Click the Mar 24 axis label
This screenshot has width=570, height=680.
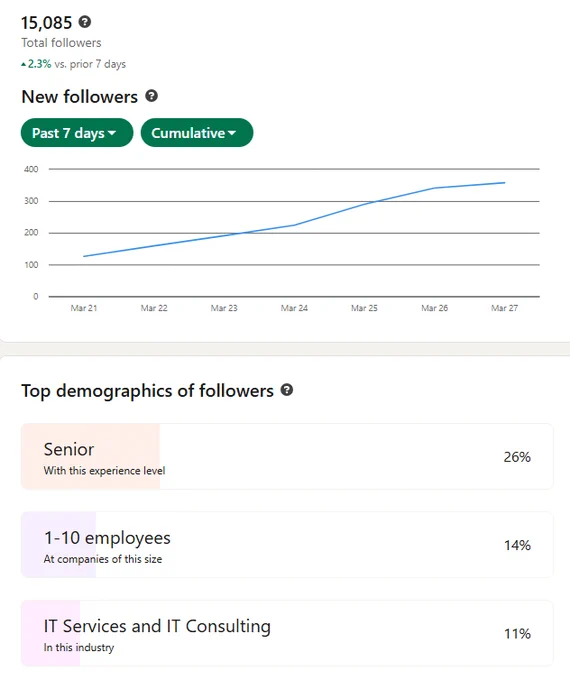click(294, 308)
